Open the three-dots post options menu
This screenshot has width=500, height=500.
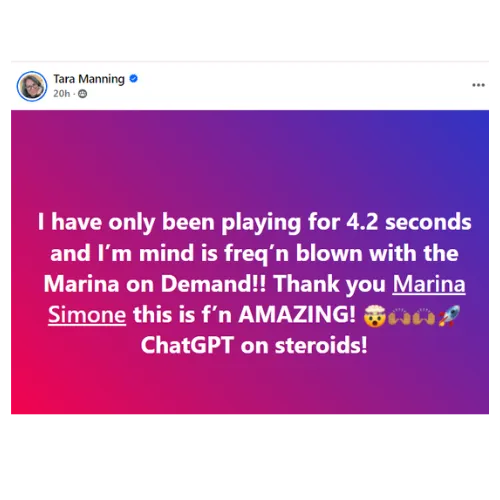point(478,85)
